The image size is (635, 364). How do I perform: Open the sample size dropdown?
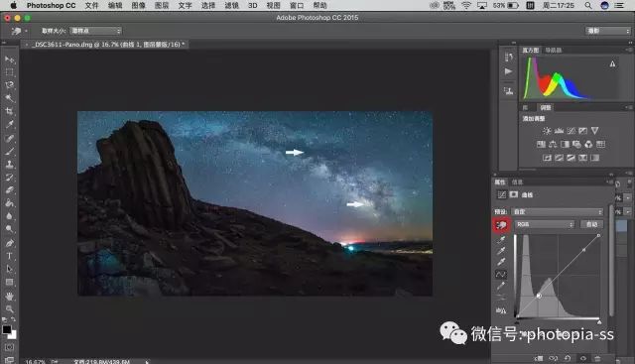pos(95,31)
